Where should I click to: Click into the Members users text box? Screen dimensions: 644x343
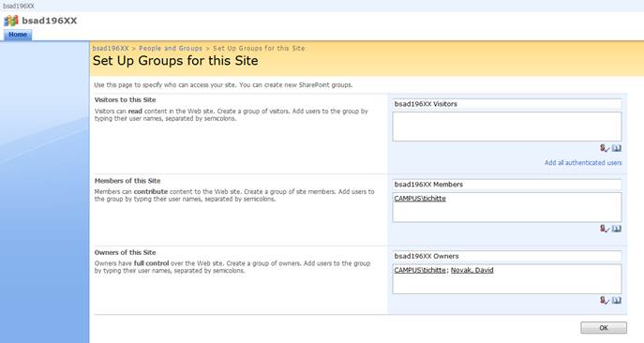pyautogui.click(x=507, y=207)
